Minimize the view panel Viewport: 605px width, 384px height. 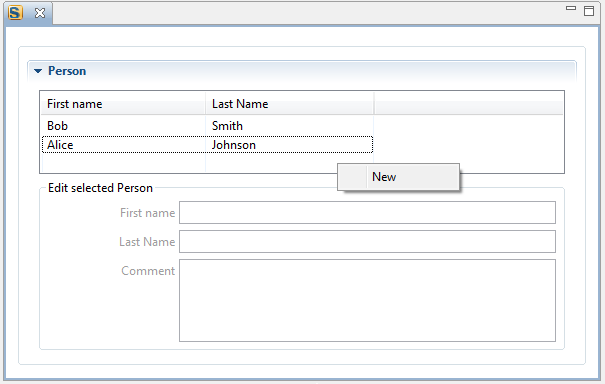pos(571,8)
